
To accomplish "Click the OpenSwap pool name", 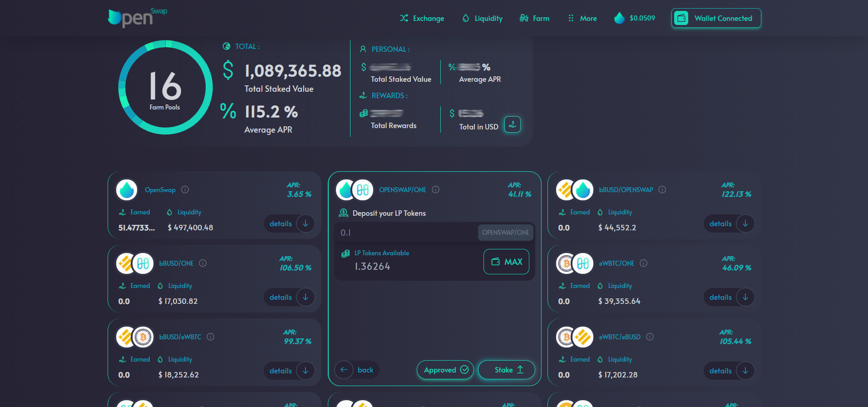I will [x=160, y=190].
